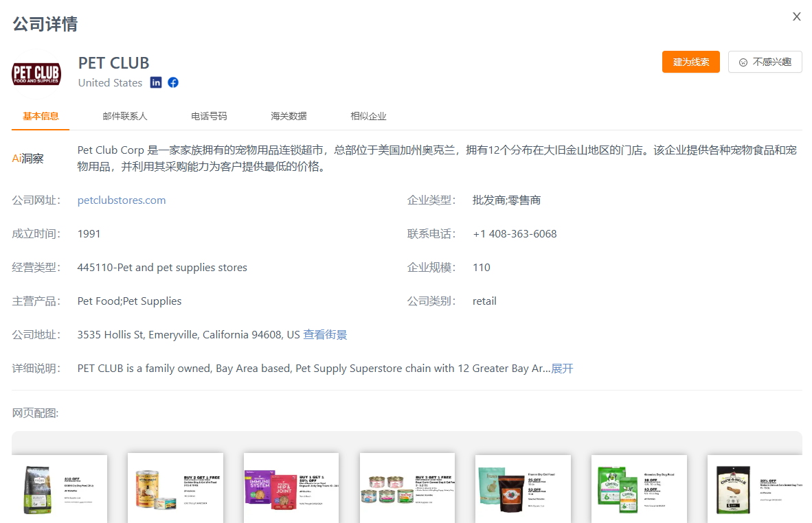Click the retail company category value
Image resolution: width=812 pixels, height=523 pixels.
485,301
